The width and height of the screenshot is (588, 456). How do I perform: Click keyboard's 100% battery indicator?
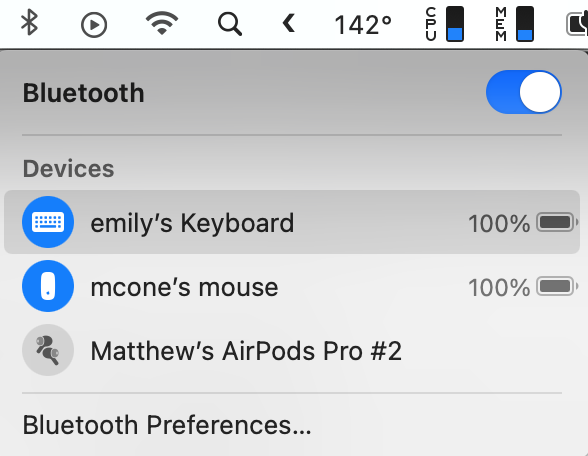point(523,223)
